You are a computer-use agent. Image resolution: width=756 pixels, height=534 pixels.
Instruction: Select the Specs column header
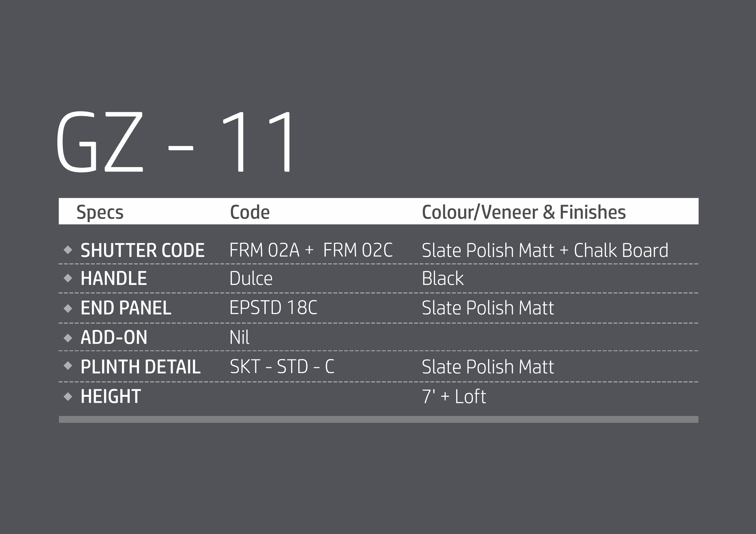click(100, 212)
